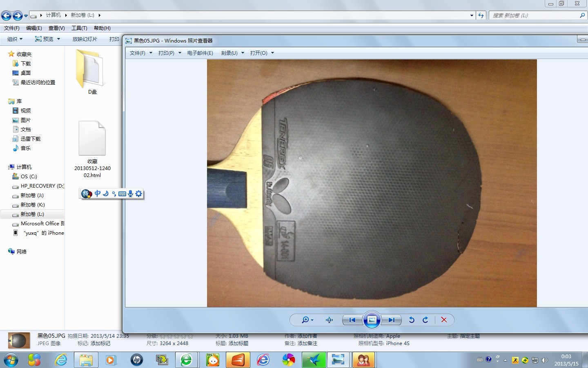The width and height of the screenshot is (588, 368).
Task: Open Explorer 文件(F) menu
Action: (x=12, y=28)
